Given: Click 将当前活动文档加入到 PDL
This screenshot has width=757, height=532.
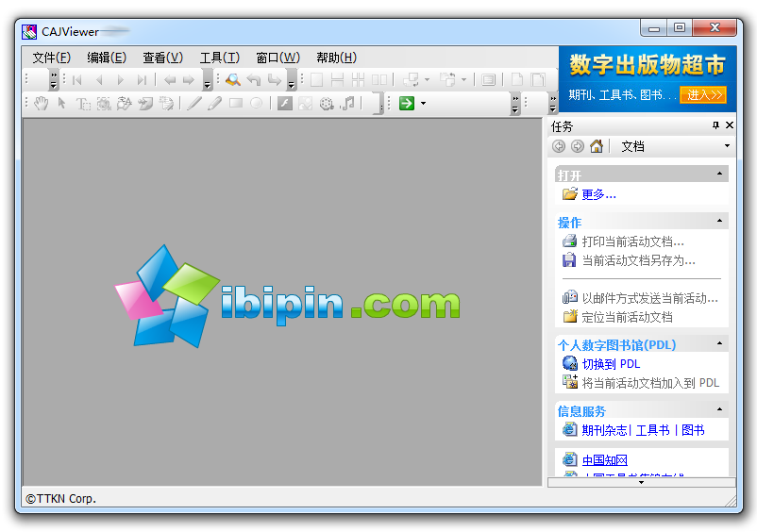Looking at the screenshot, I should [650, 383].
